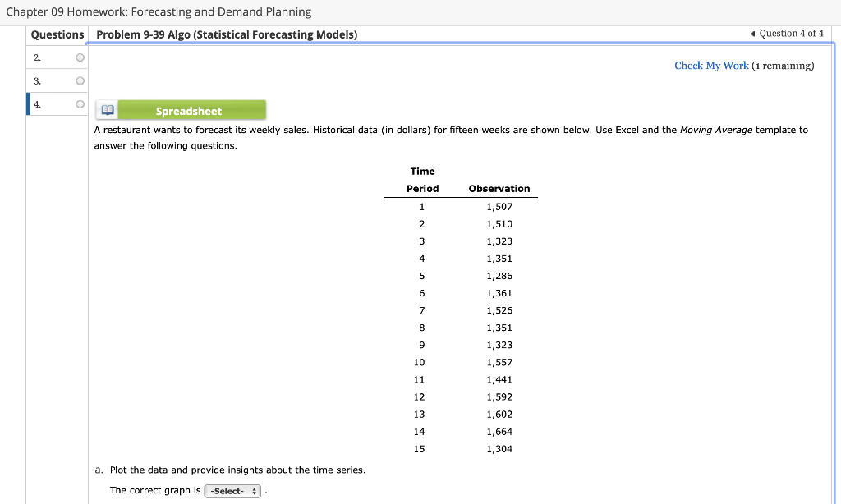Select the completion indicator for question 2

coord(79,57)
